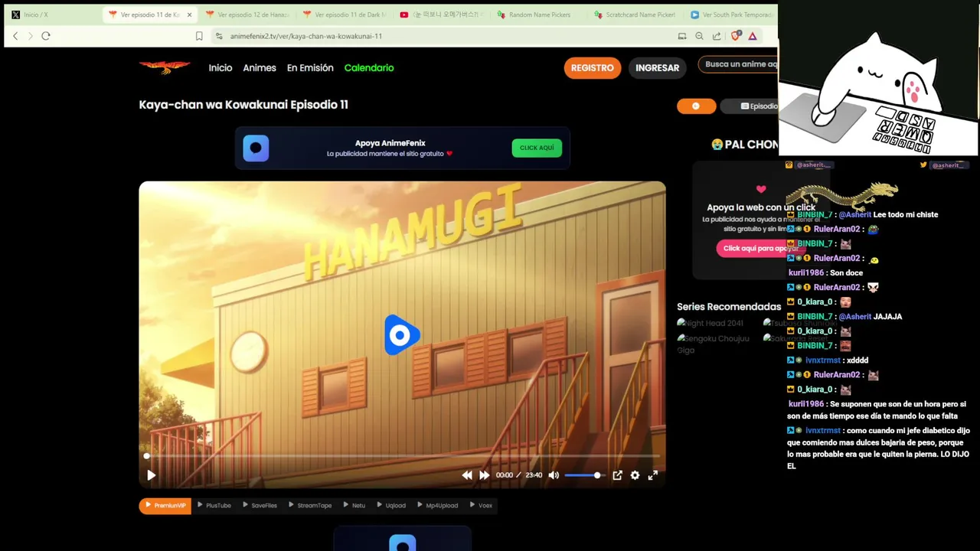Select the Voex server
Image resolution: width=980 pixels, height=551 pixels.
(x=482, y=506)
